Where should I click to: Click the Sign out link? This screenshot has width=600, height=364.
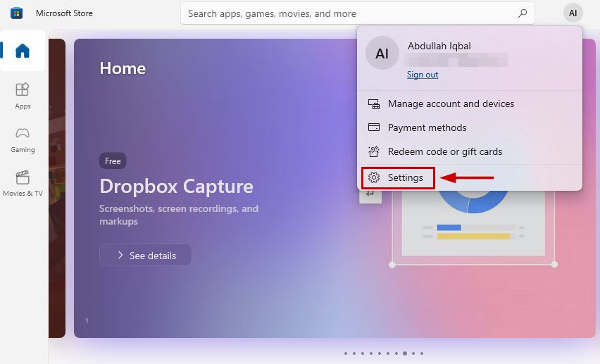pyautogui.click(x=423, y=75)
